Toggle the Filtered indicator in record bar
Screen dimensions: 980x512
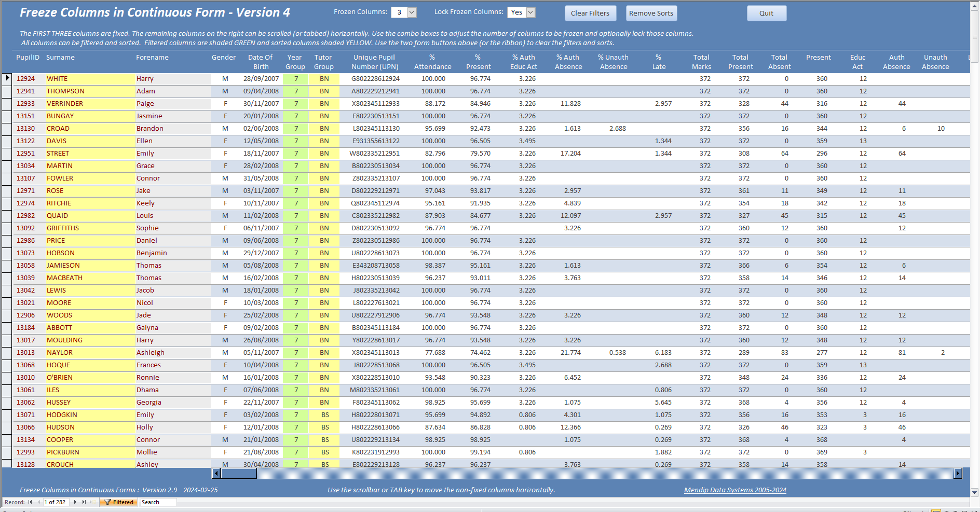(x=119, y=502)
